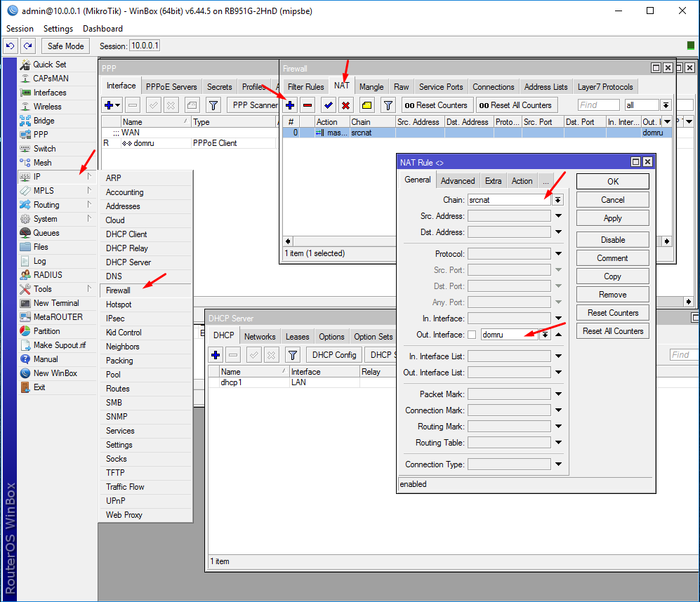700x602 pixels.
Task: Expand In. Interface field in NAT Rule
Action: pos(558,319)
